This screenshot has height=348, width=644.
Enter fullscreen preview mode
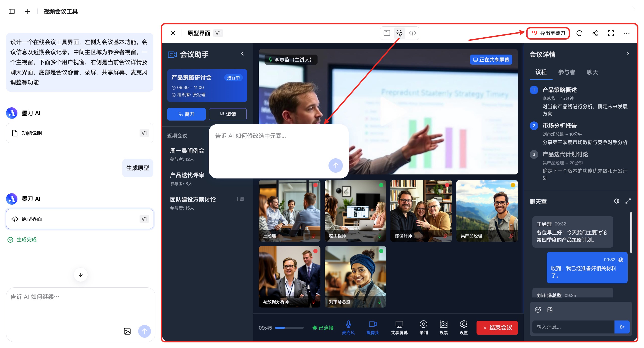[611, 33]
